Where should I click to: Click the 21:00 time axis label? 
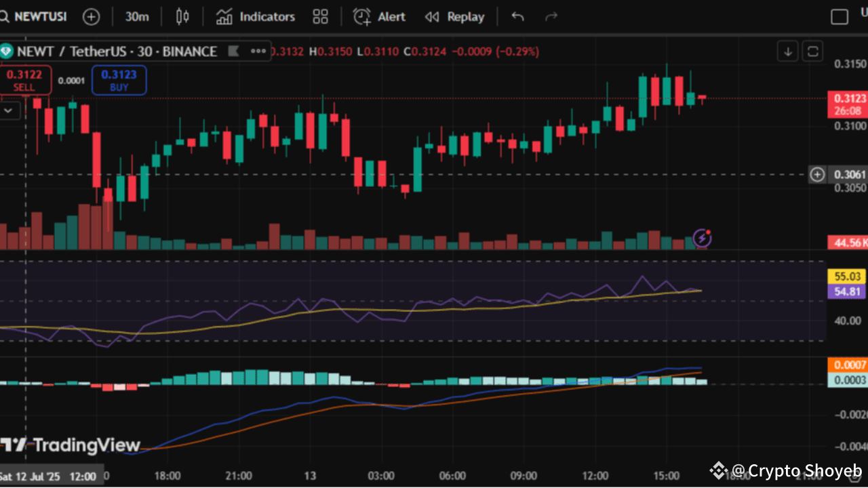coord(239,476)
